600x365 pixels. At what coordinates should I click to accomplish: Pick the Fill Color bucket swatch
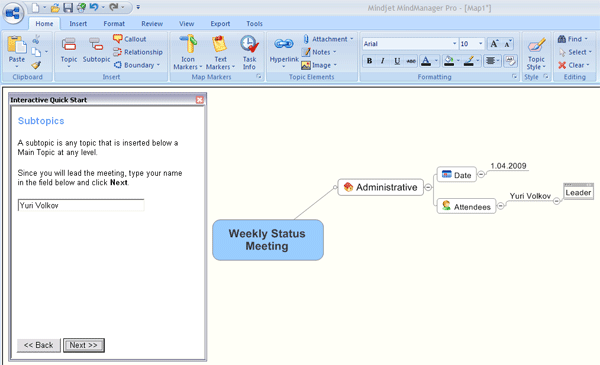[449, 60]
